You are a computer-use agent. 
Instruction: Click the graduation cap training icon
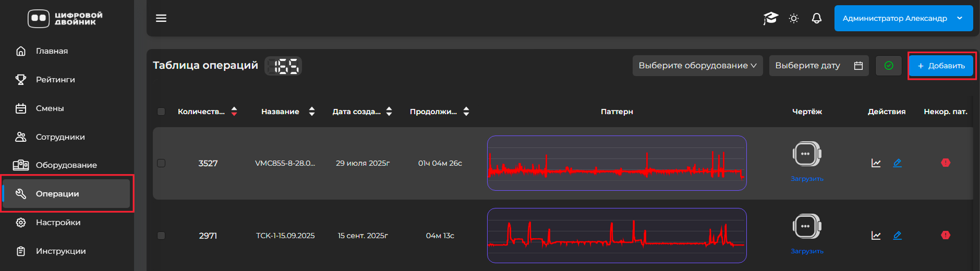coord(770,18)
